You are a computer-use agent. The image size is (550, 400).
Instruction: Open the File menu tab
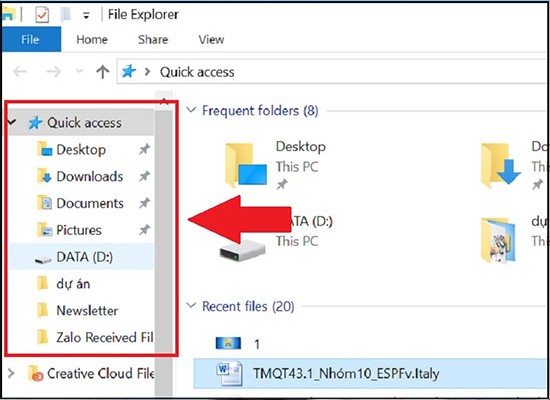[31, 39]
